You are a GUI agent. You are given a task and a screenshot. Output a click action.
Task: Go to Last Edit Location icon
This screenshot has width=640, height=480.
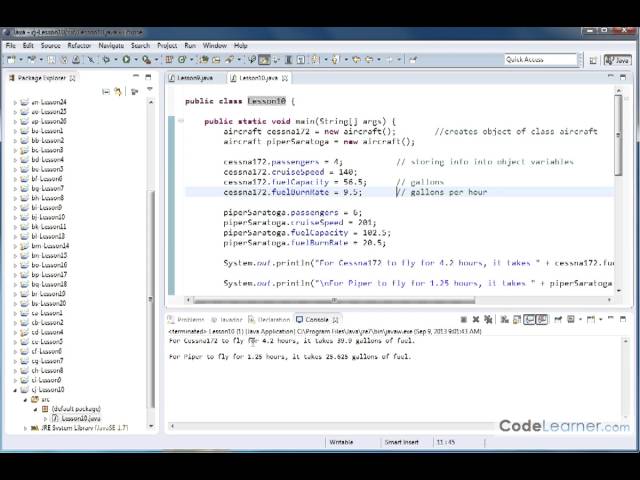(x=356, y=60)
